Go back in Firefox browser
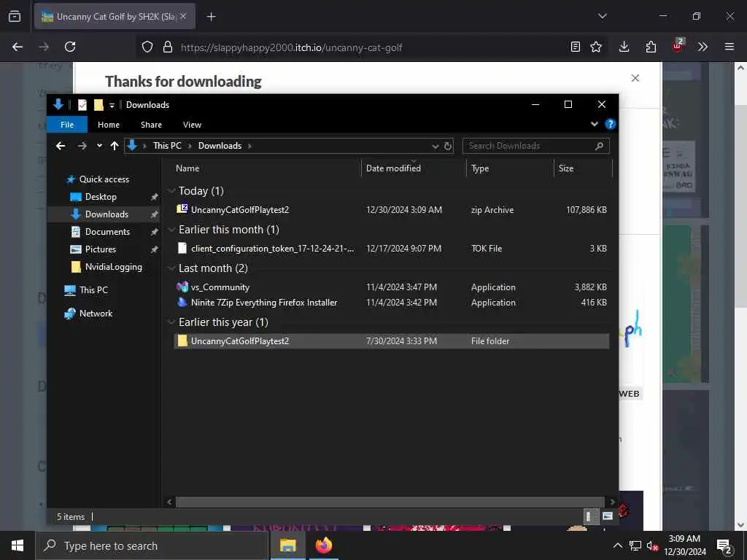747x560 pixels. [x=18, y=47]
